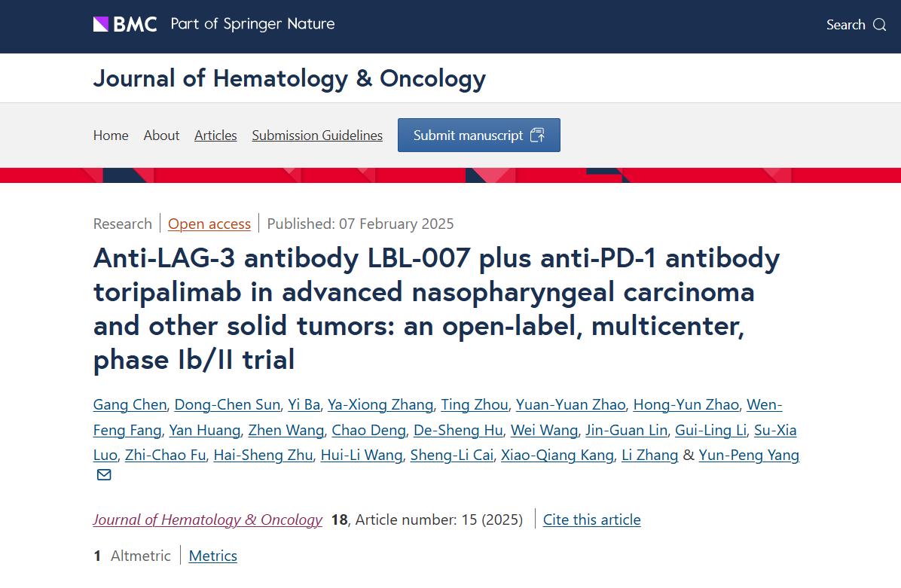Open search via magnifying glass icon

879,25
